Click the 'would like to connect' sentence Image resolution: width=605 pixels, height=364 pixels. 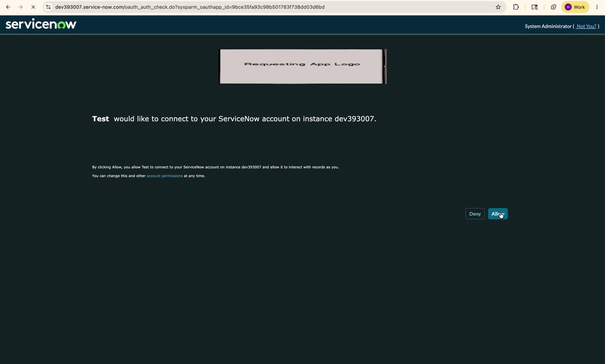click(x=245, y=119)
